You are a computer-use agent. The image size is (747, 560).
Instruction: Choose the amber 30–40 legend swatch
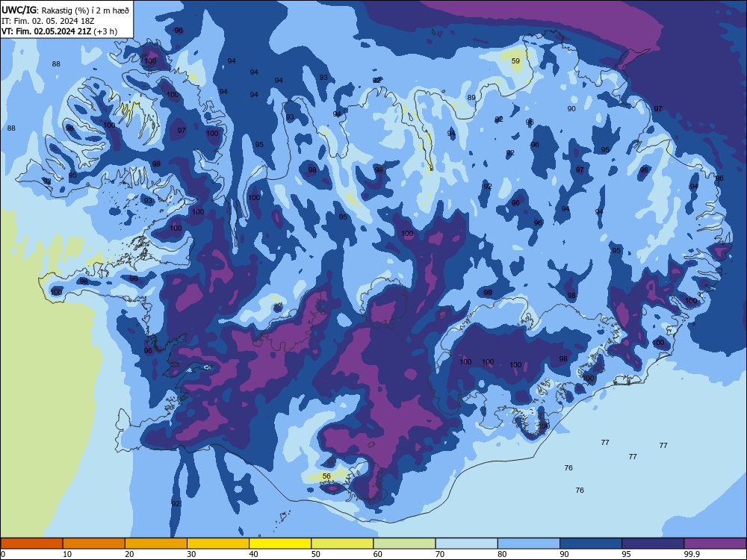click(218, 544)
